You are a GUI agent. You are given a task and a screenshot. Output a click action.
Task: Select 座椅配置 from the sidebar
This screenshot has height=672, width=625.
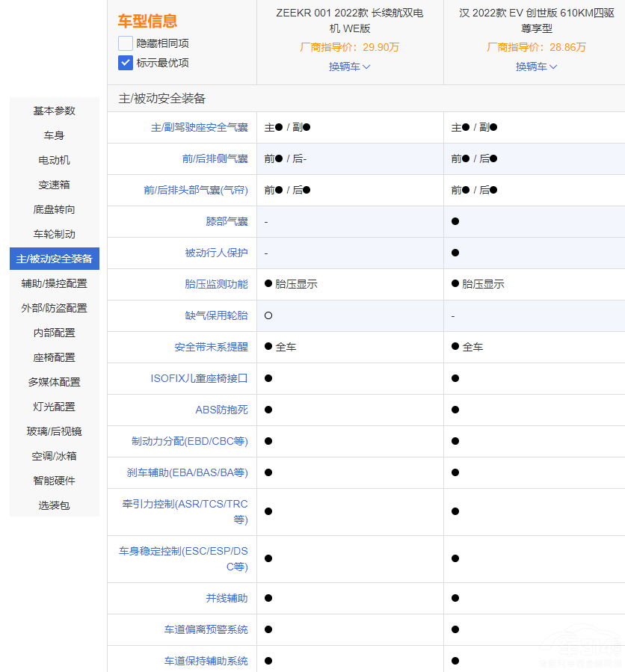54,357
